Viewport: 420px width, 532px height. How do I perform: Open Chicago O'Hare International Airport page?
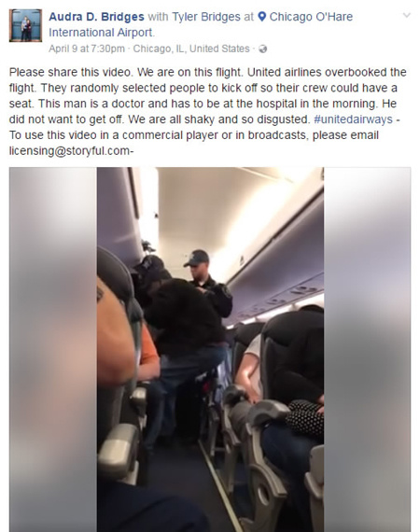point(201,24)
